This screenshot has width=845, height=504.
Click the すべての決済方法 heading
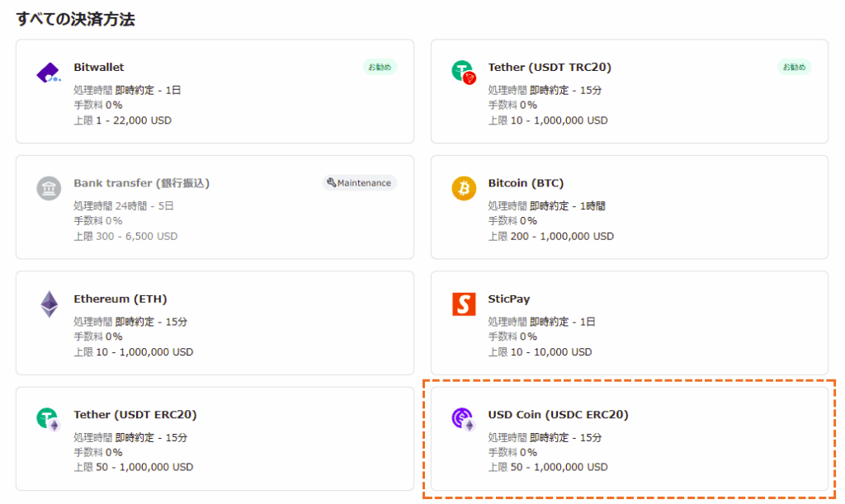pos(75,20)
